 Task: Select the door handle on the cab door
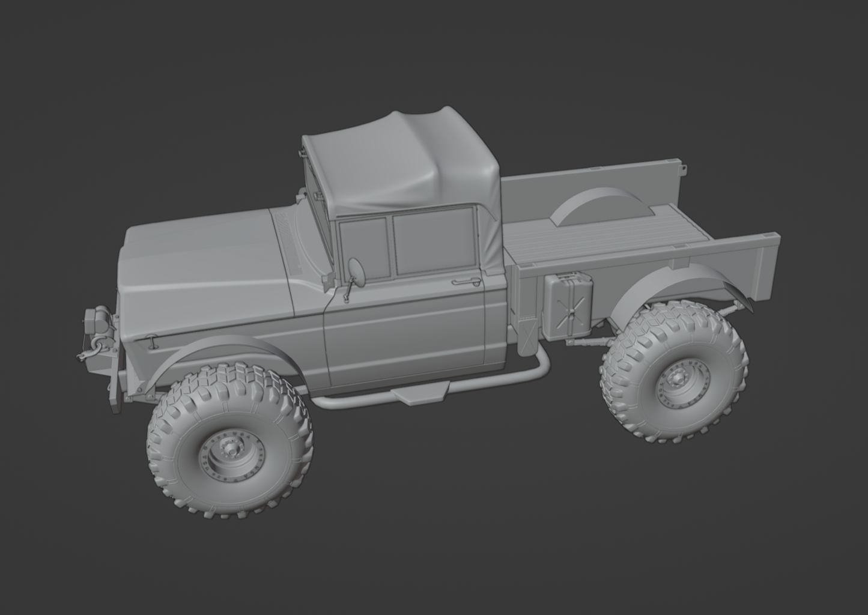click(466, 281)
